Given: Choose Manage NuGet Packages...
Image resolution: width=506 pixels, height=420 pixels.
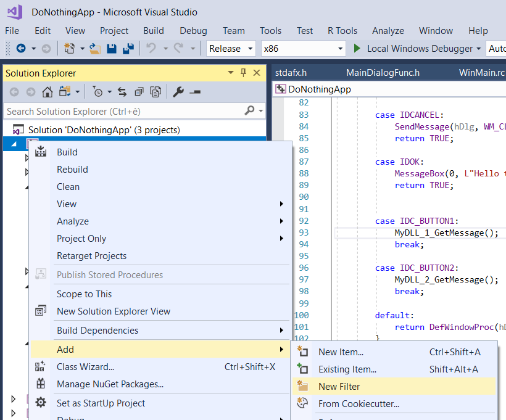Looking at the screenshot, I should tap(160, 384).
